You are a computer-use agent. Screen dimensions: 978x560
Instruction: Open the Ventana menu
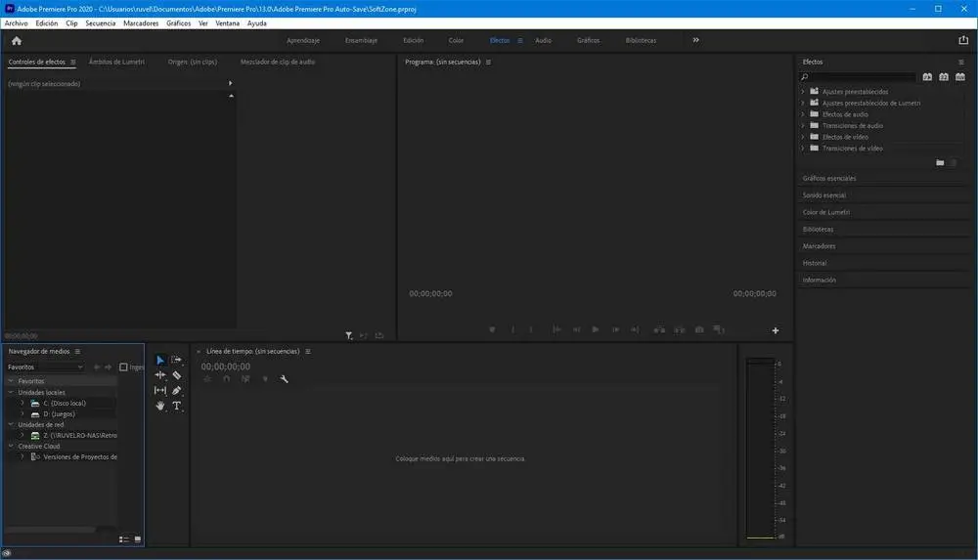click(227, 23)
